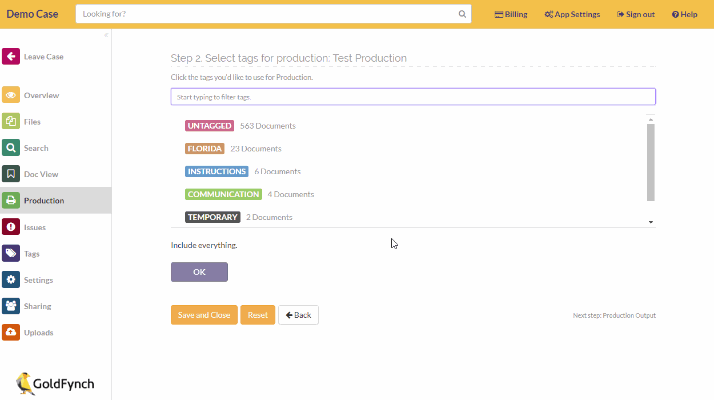The image size is (714, 400).
Task: Select the Production printer icon
Action: [11, 200]
